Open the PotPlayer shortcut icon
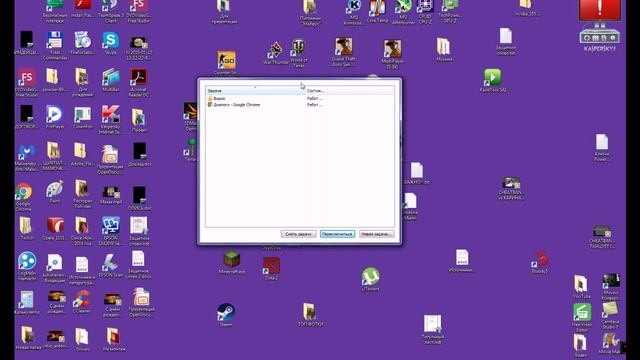The image size is (640, 360). point(55,117)
